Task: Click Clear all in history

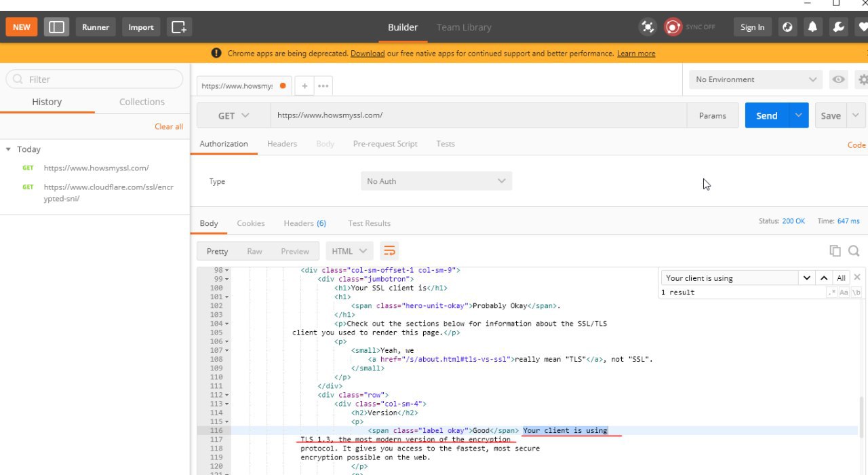Action: [169, 127]
